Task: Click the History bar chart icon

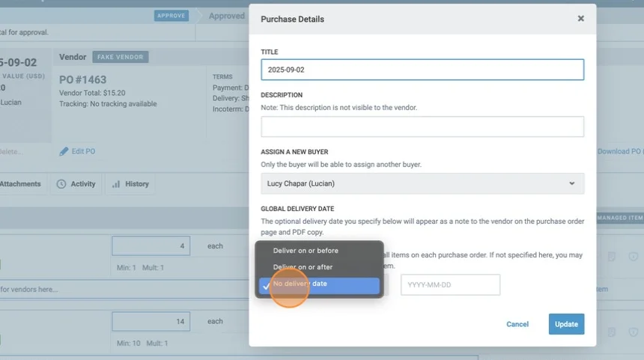Action: (x=116, y=184)
